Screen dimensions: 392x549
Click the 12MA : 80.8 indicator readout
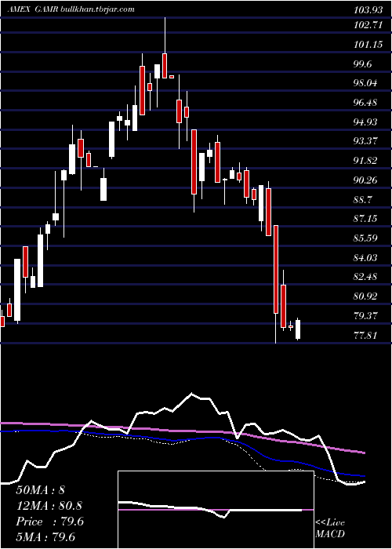point(50,506)
